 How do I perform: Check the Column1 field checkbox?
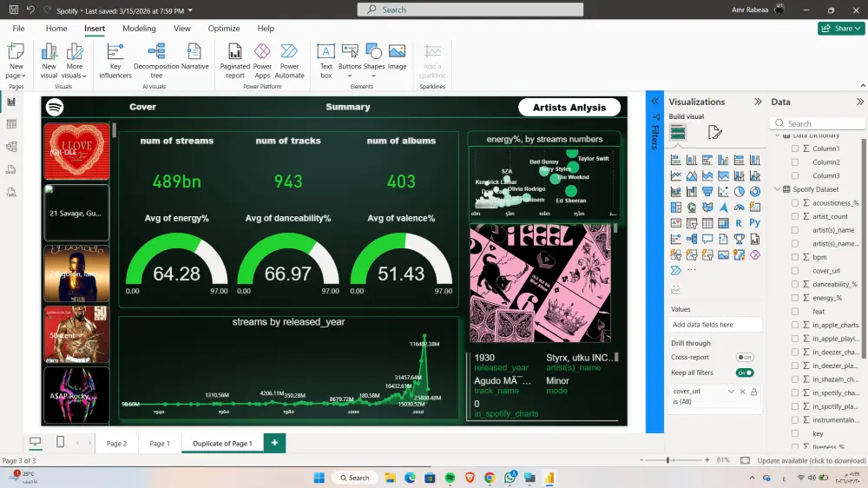(x=795, y=148)
